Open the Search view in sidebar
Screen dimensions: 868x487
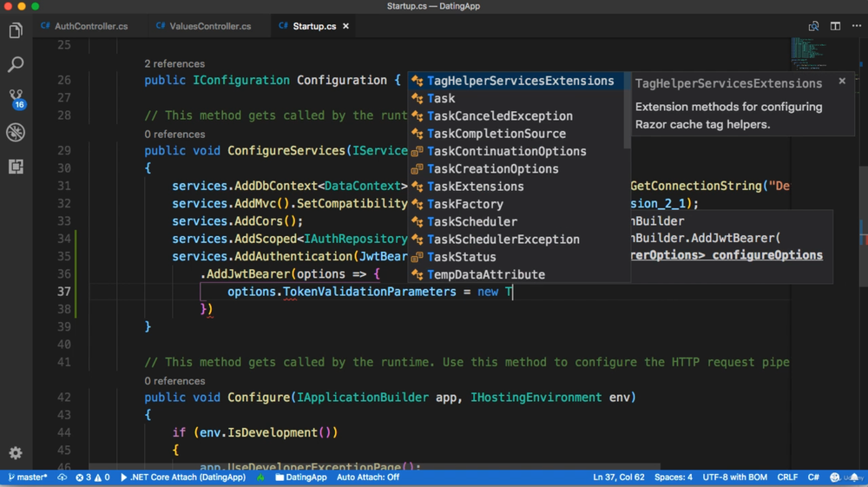[16, 65]
